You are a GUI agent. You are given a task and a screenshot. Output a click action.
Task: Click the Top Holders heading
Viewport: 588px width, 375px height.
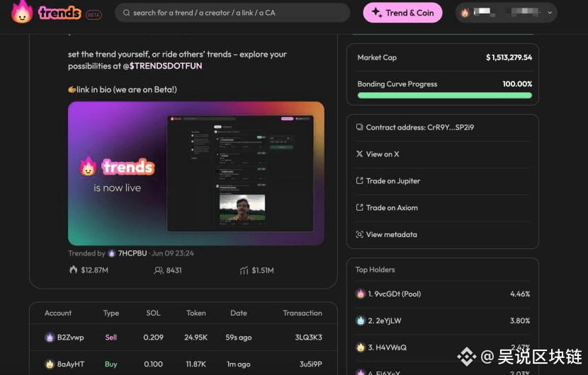point(375,270)
